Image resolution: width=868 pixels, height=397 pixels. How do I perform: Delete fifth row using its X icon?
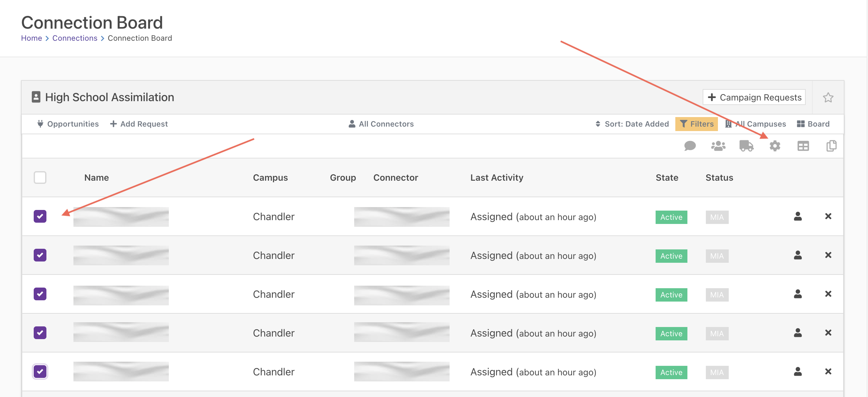[x=828, y=371]
